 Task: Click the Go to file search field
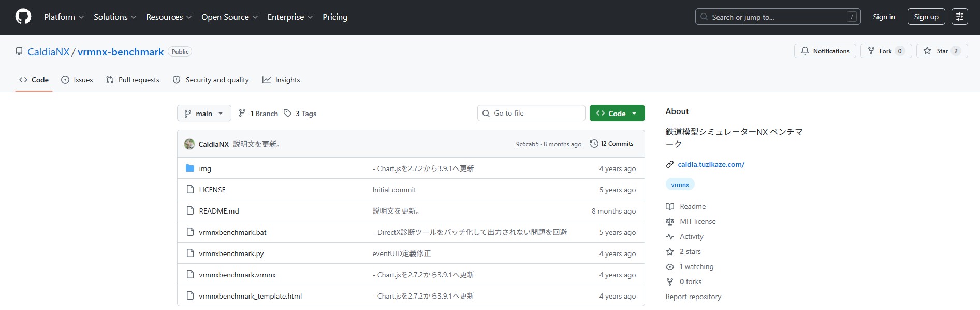point(531,113)
